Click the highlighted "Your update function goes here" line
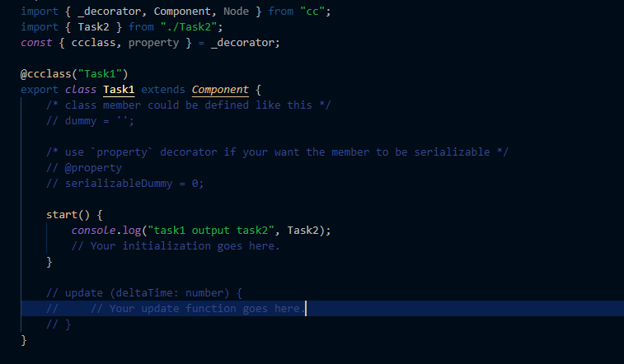624x364 pixels. tap(196, 309)
